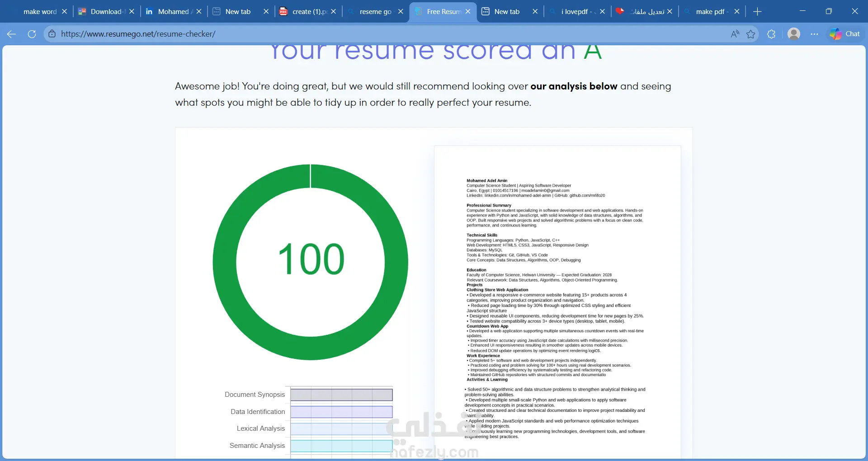
Task: Switch to the create (1).pdf tab
Action: coord(309,12)
